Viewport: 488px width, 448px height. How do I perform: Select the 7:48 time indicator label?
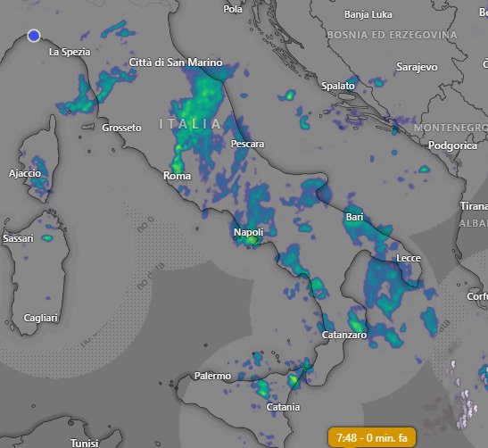coord(372,437)
